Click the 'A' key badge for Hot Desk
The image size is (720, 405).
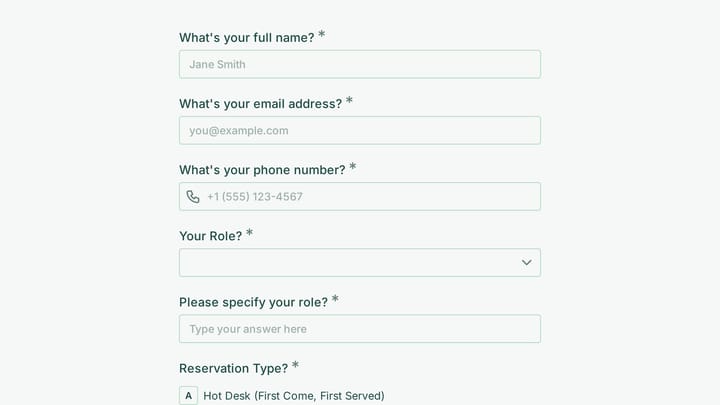pyautogui.click(x=188, y=395)
